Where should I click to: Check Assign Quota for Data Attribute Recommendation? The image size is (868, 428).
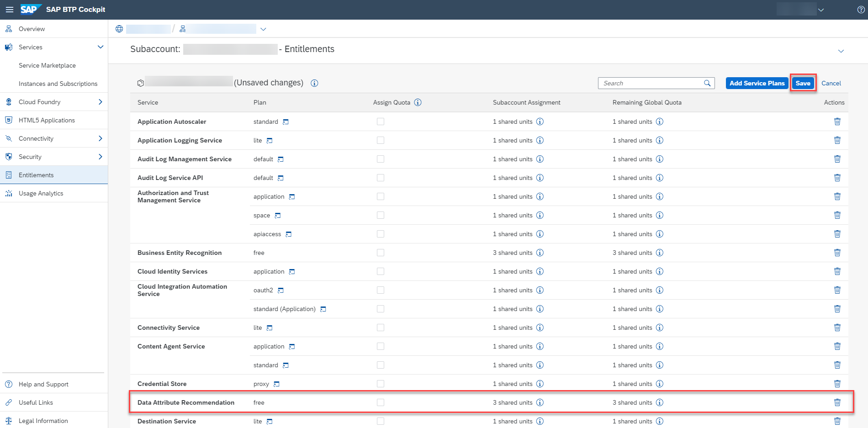coord(381,402)
